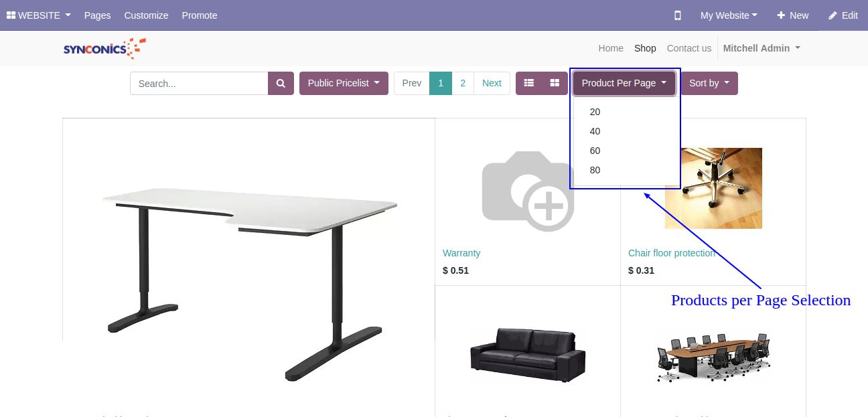
Task: Open the Customize menu
Action: point(146,15)
